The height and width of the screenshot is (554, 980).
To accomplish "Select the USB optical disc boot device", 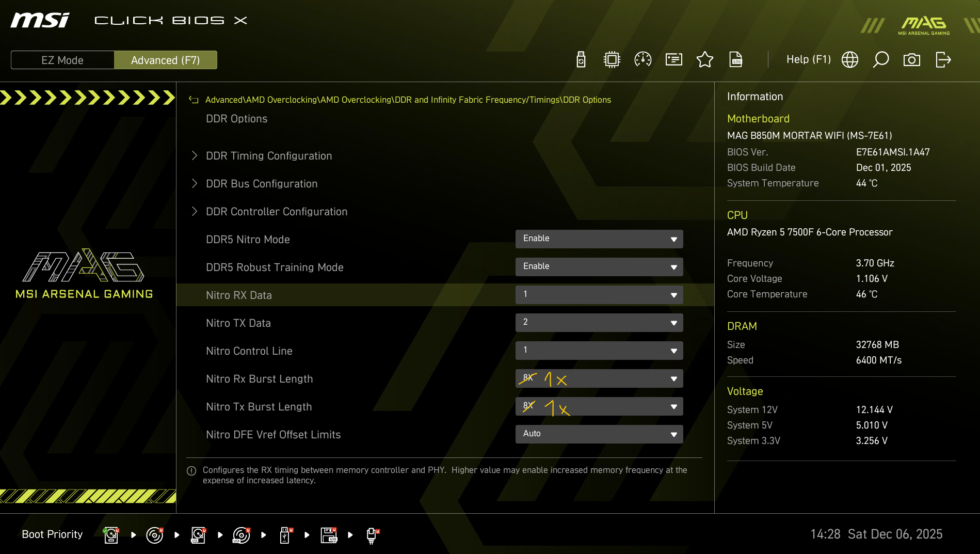I will tap(242, 535).
